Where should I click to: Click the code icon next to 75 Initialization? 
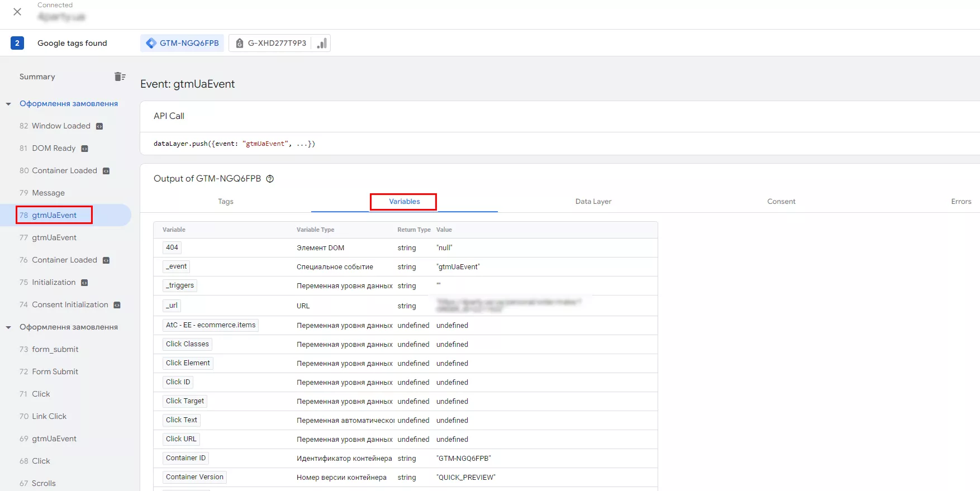click(84, 283)
